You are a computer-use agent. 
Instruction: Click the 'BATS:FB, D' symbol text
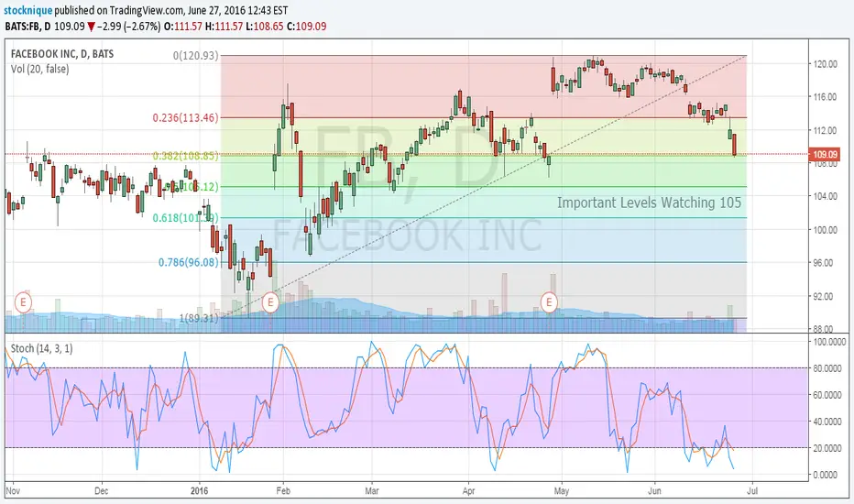coord(27,27)
